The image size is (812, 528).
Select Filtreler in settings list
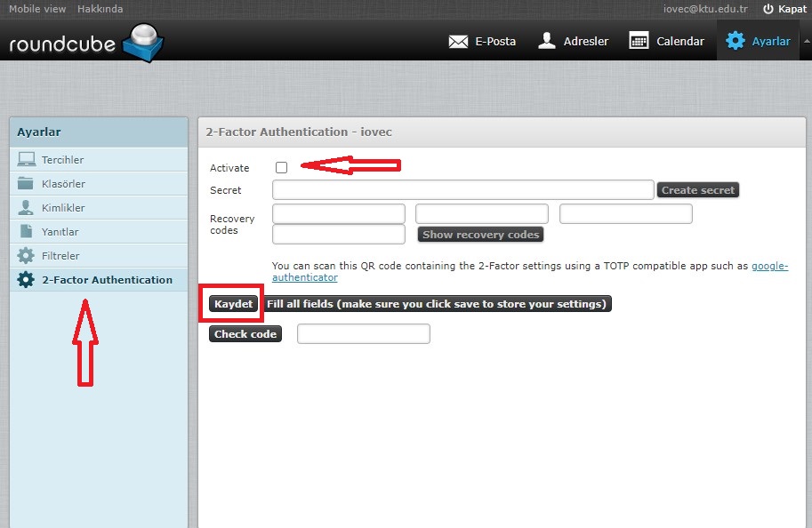click(x=99, y=256)
